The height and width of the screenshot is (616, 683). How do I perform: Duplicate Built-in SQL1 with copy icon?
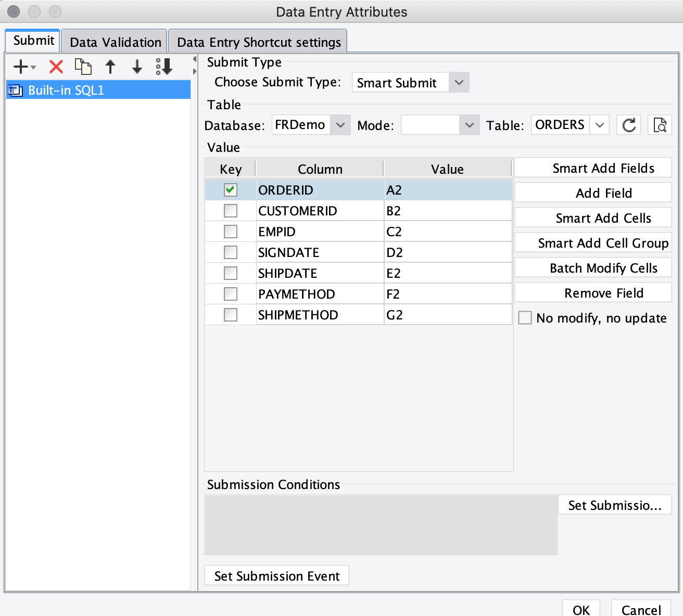pos(83,67)
